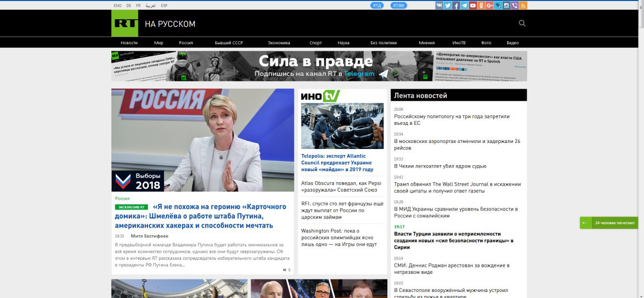Open the Шмелёва interview main photo
The height and width of the screenshot is (298, 644).
point(203,140)
